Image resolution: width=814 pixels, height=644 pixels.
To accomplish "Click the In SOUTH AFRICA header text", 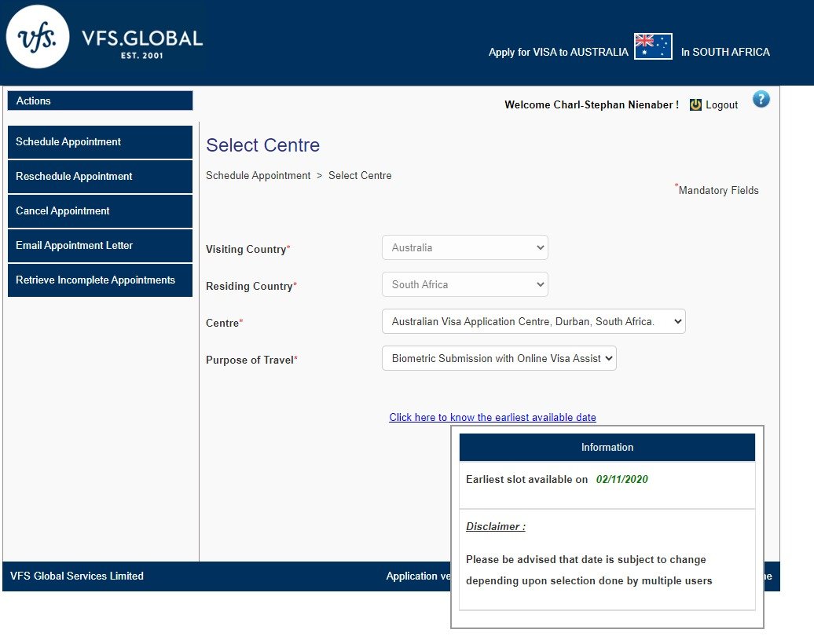I will click(725, 52).
